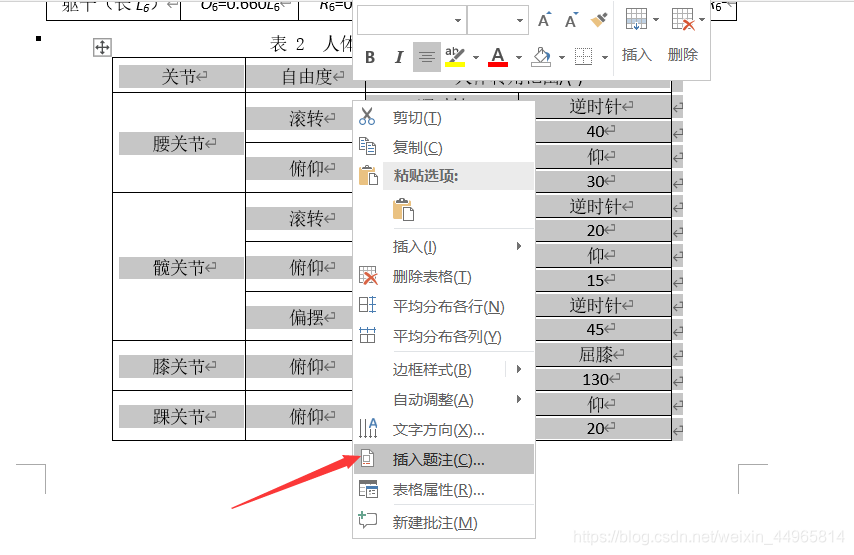Click the 关节 header cell

[x=179, y=76]
